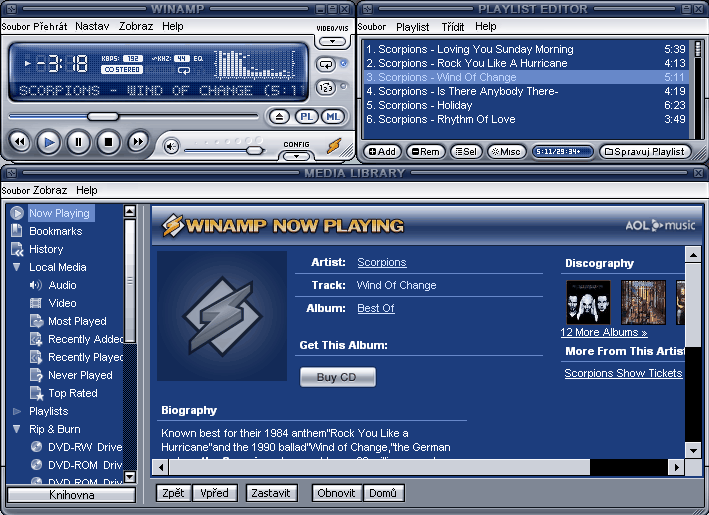This screenshot has width=709, height=515.
Task: Click the playlist time display 5:11/29:34
Action: [562, 151]
